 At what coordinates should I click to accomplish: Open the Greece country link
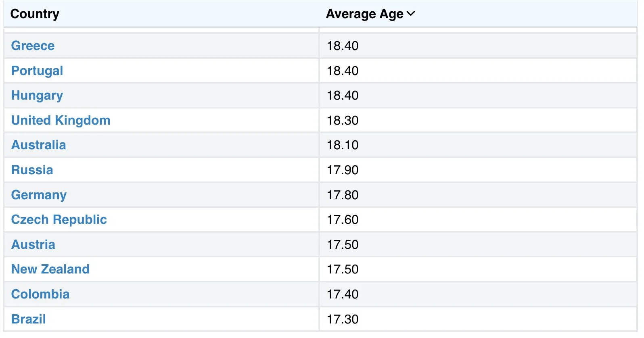pos(33,46)
